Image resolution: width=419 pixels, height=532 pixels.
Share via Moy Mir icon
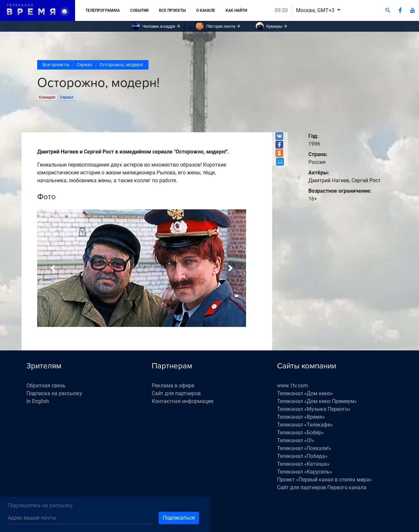(280, 162)
